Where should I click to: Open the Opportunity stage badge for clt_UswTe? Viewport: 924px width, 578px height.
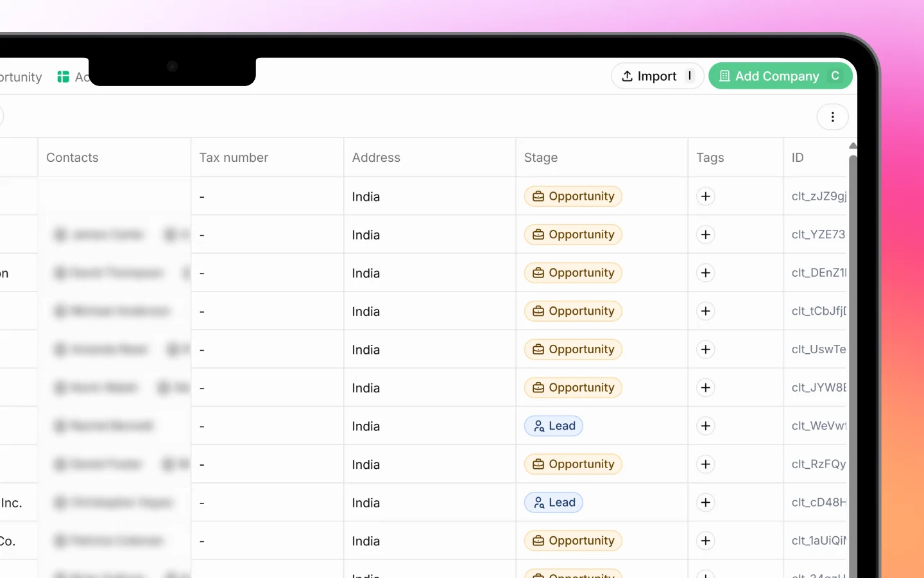pos(573,349)
